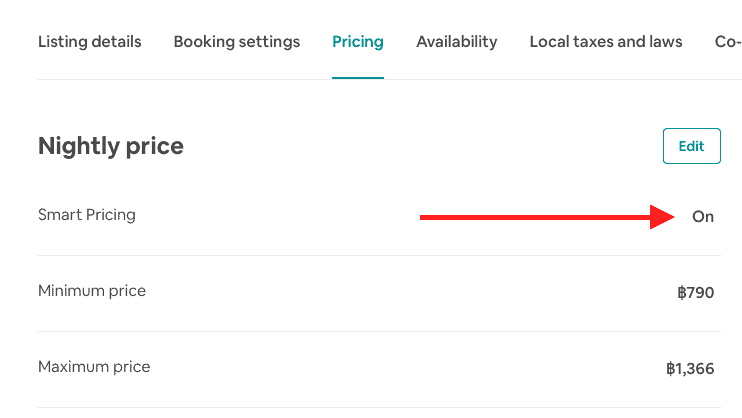Screen dimensions: 742x418
Task: Switch to the Booking settings tab
Action: (x=237, y=42)
